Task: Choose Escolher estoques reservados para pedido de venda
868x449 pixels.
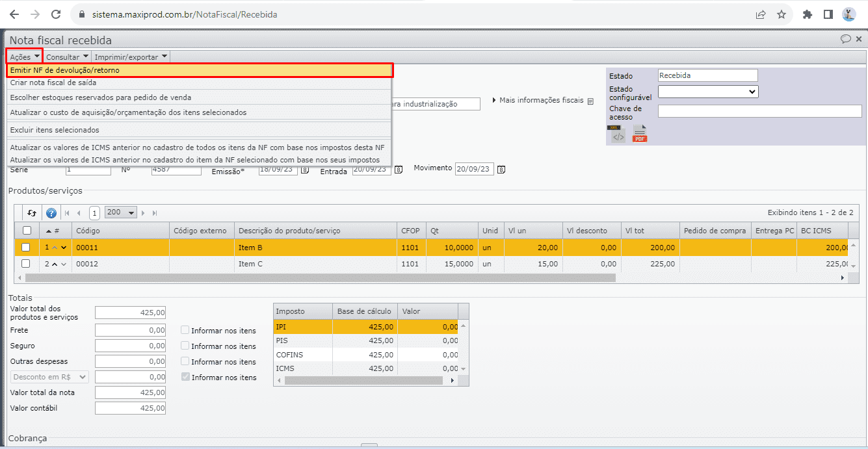Action: tap(199, 97)
